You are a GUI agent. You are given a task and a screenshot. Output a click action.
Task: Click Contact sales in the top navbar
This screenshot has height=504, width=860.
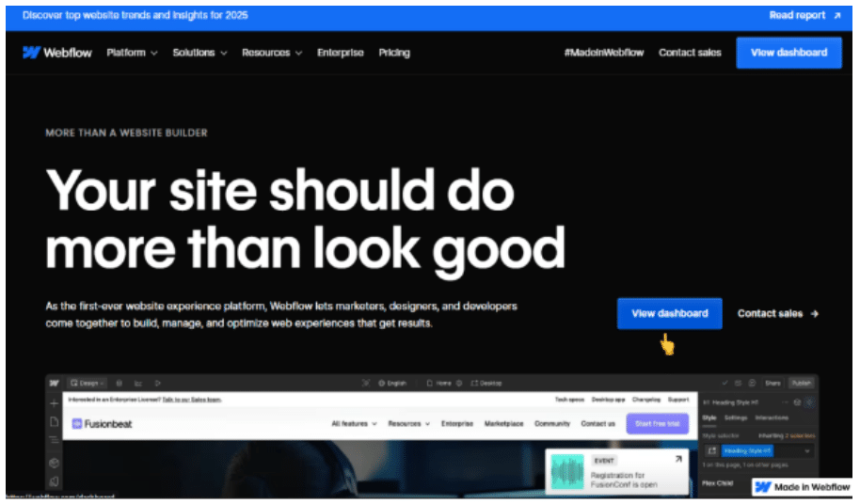pos(690,53)
